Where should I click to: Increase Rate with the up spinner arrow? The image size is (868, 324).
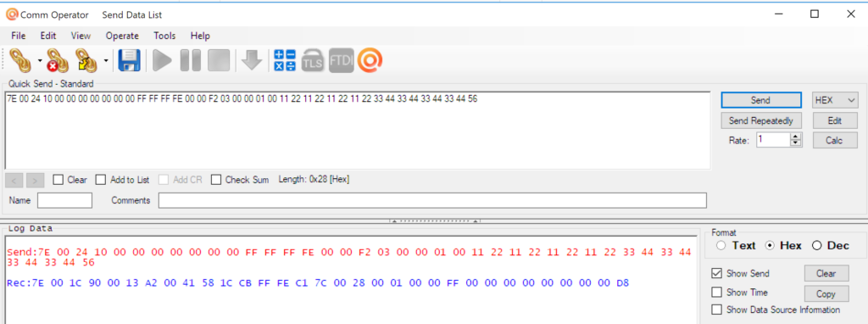[x=796, y=137]
